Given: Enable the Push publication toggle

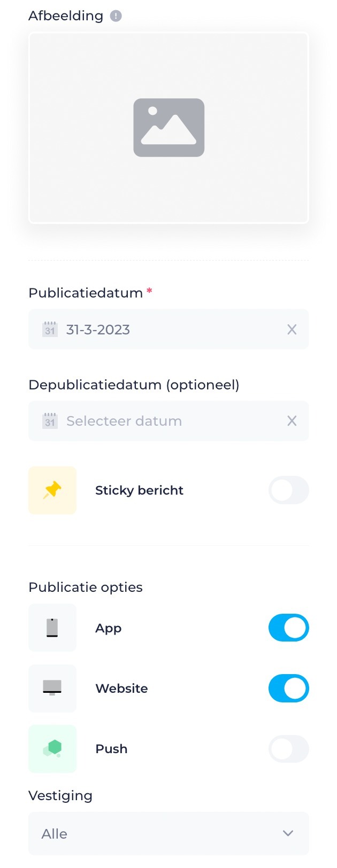Looking at the screenshot, I should click(288, 749).
